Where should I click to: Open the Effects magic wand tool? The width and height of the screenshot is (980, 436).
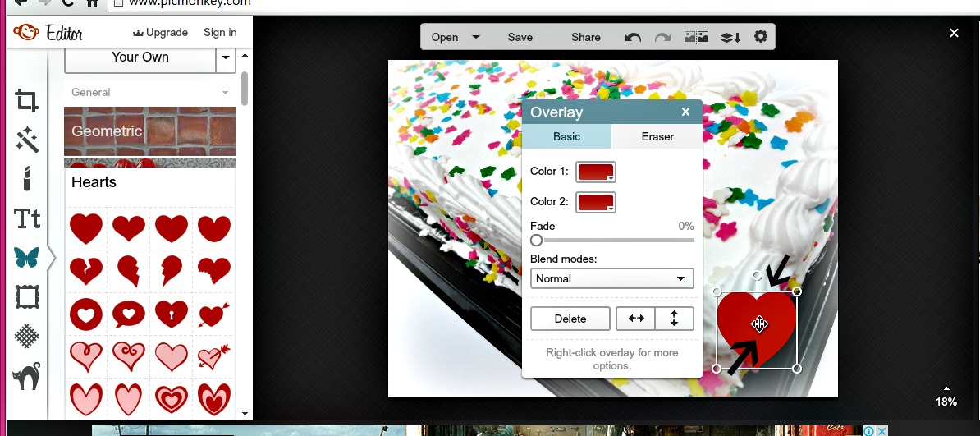pos(27,139)
